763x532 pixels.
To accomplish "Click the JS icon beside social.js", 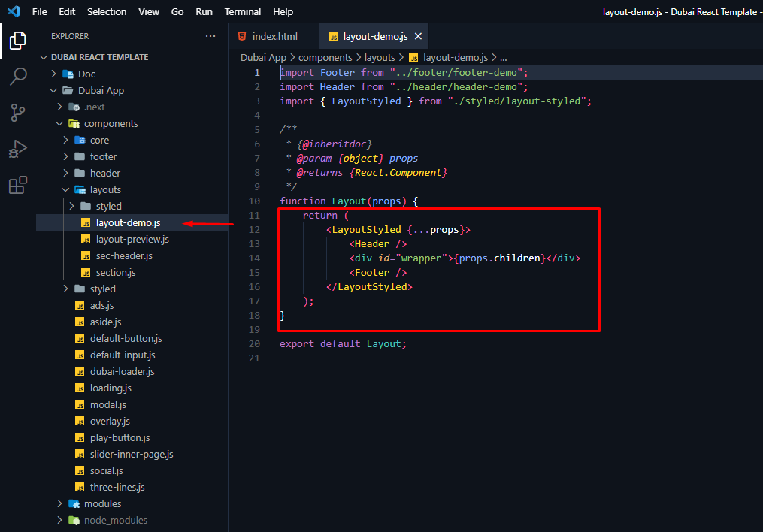I will point(80,470).
